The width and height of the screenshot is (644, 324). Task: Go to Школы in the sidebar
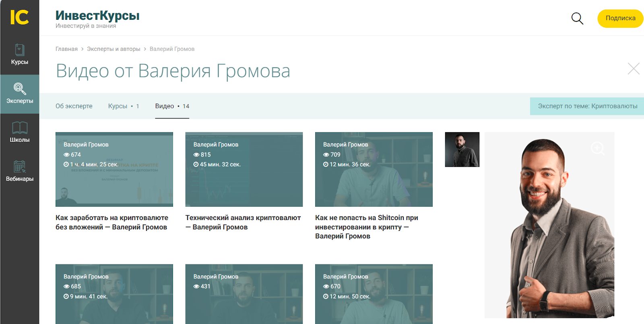click(x=19, y=132)
